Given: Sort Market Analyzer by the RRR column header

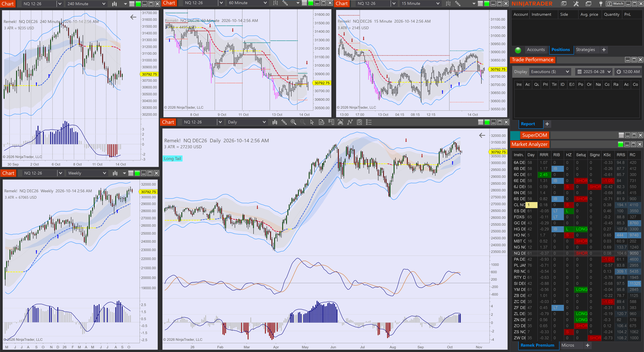Looking at the screenshot, I should 544,155.
